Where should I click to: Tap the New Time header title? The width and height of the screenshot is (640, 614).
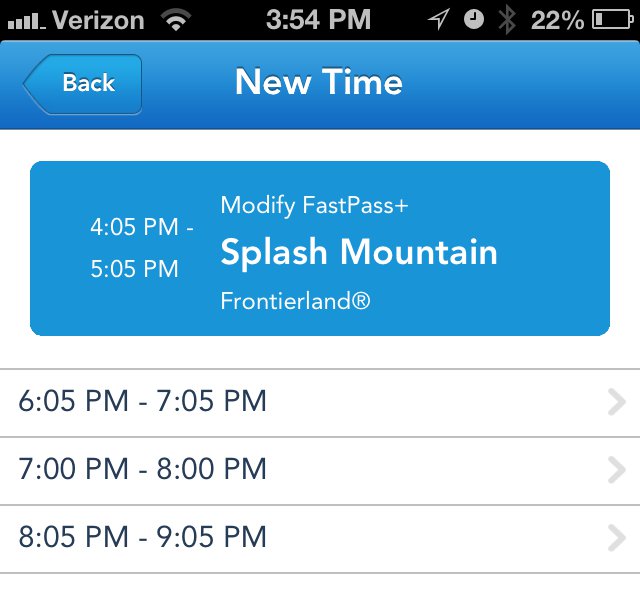click(319, 82)
